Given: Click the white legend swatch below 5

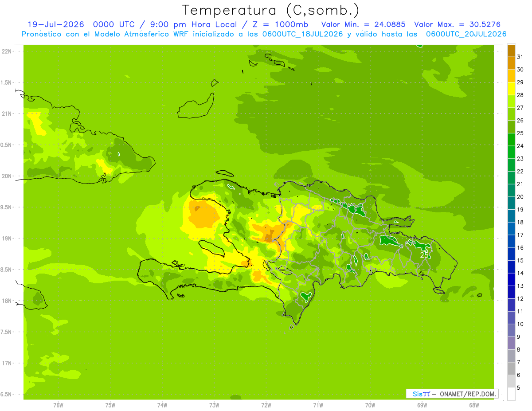Looking at the screenshot, I should coord(511,394).
